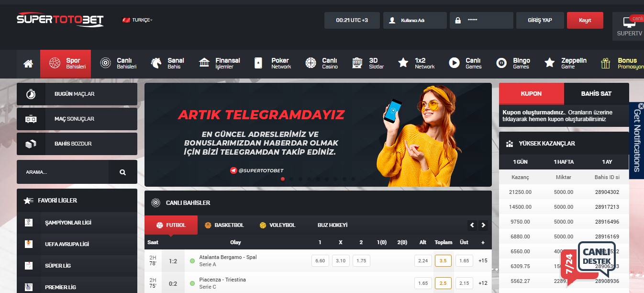
Task: Open Atalanta Bergamo - Spal match
Action: click(x=228, y=257)
